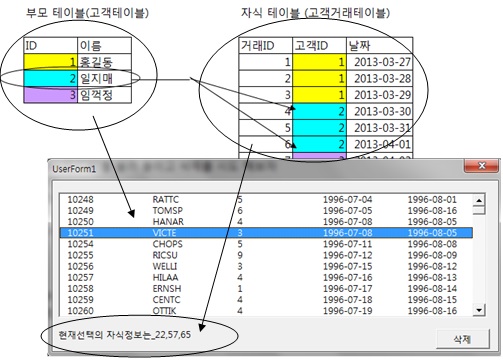
Task: Select the 10260 OTTIK list row
Action: pyautogui.click(x=266, y=311)
